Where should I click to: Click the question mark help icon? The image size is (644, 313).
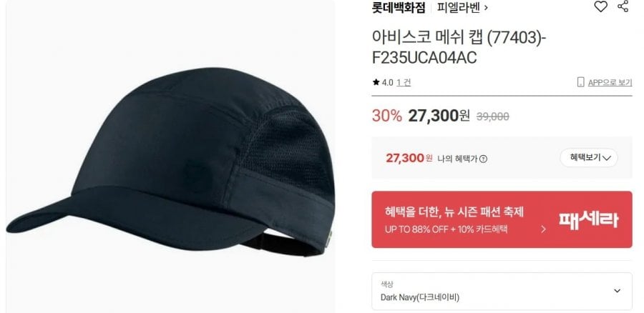click(x=484, y=159)
